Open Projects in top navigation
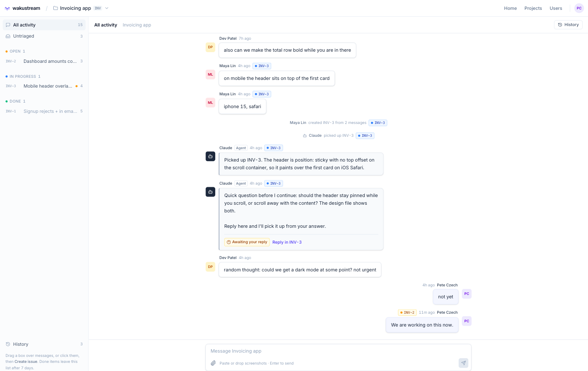The height and width of the screenshot is (371, 588). tap(533, 8)
